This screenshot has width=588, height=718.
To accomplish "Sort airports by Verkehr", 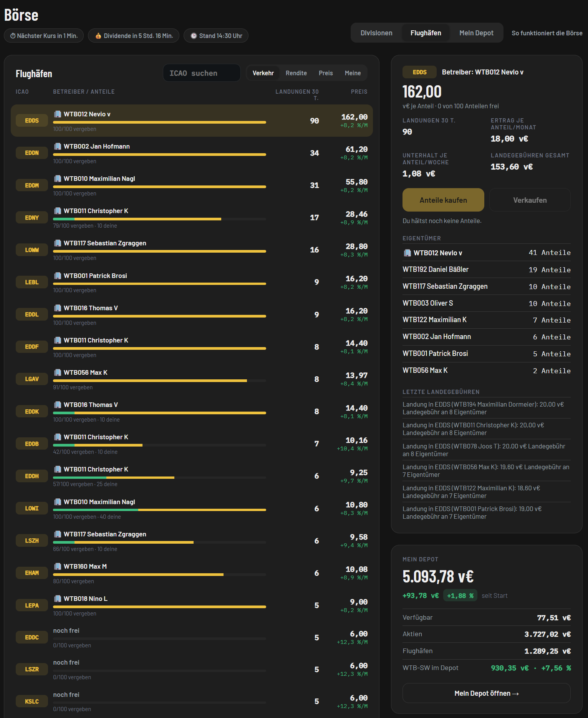I will [263, 73].
